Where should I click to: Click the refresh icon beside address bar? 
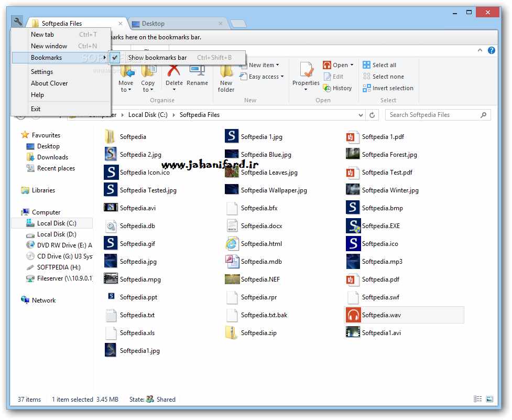tap(373, 115)
